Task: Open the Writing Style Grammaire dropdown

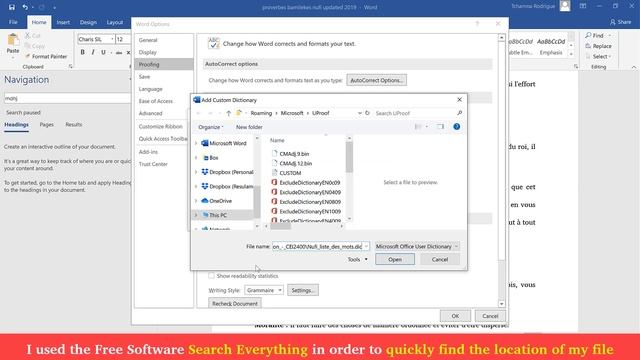Action: click(264, 290)
